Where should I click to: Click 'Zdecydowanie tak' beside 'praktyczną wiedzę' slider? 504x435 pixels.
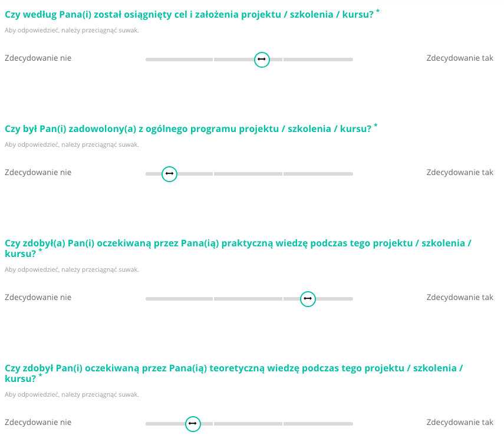(x=460, y=298)
